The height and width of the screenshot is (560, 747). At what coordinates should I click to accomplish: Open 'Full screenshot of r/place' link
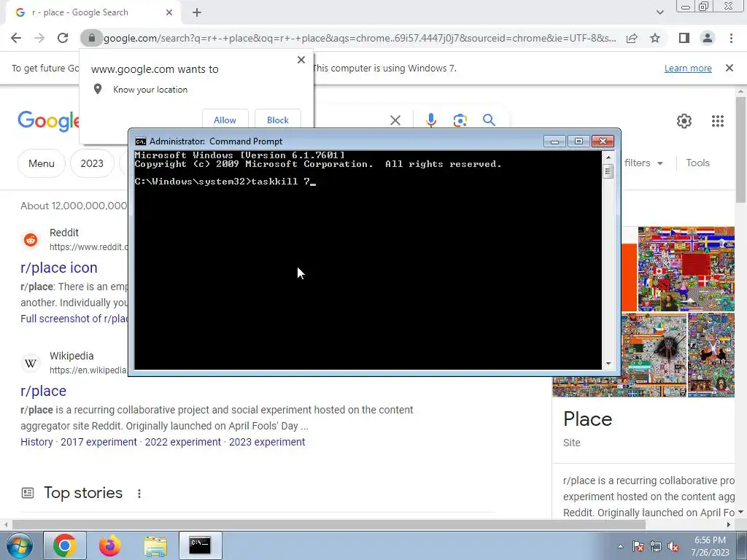74,319
